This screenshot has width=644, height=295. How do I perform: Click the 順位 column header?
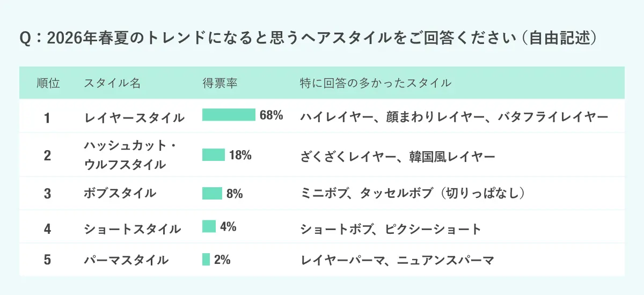(48, 83)
